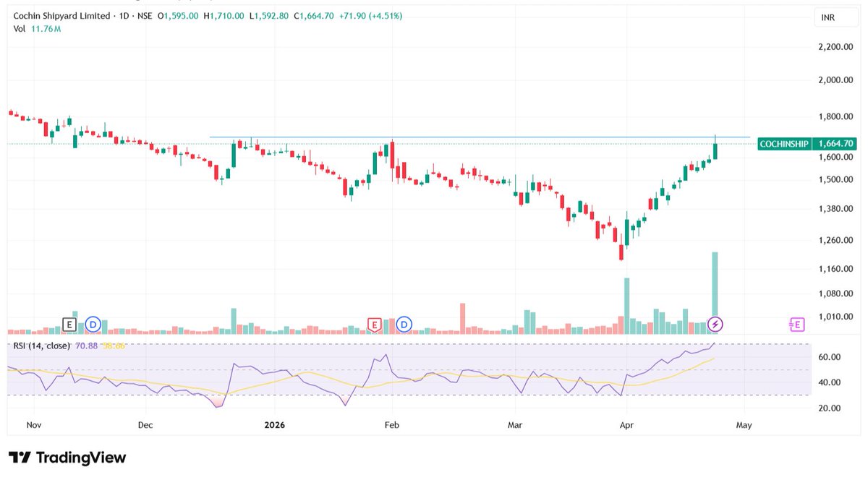Select the RSI (14, close) indicator legend
This screenshot has height=480, width=868.
coord(42,346)
